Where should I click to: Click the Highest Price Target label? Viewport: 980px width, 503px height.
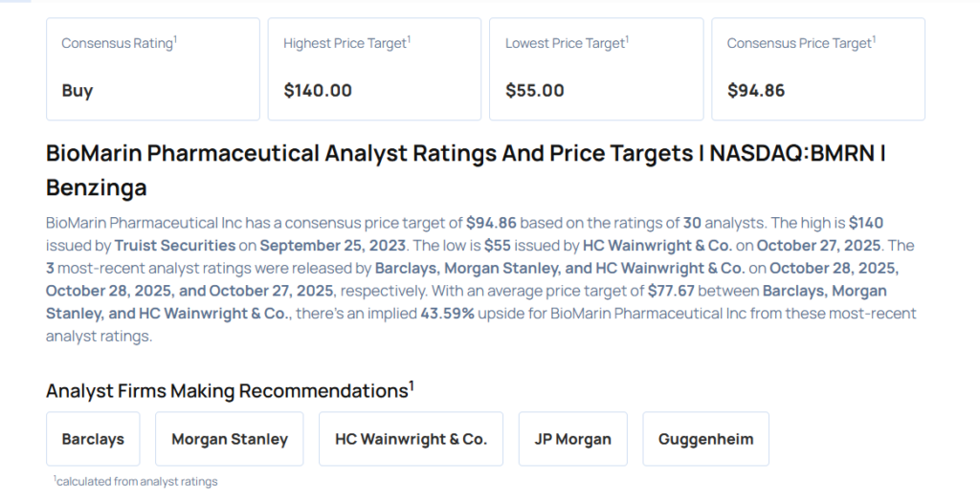coord(345,44)
